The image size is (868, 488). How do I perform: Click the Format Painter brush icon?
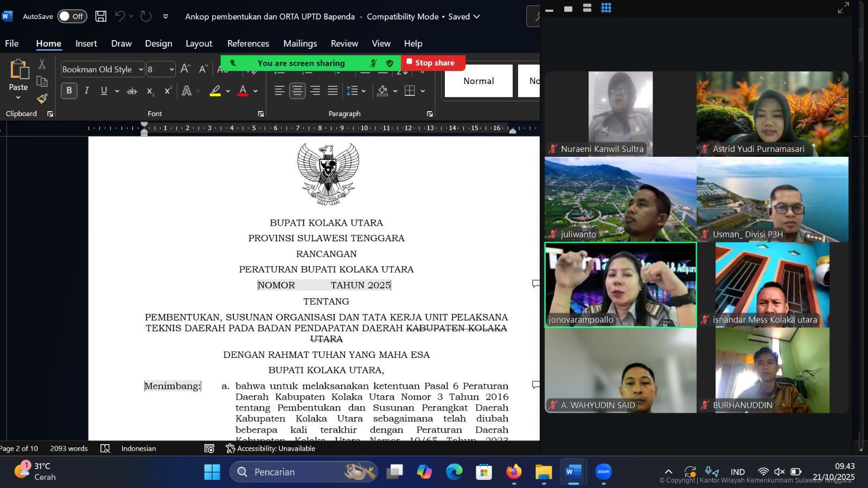tap(42, 99)
